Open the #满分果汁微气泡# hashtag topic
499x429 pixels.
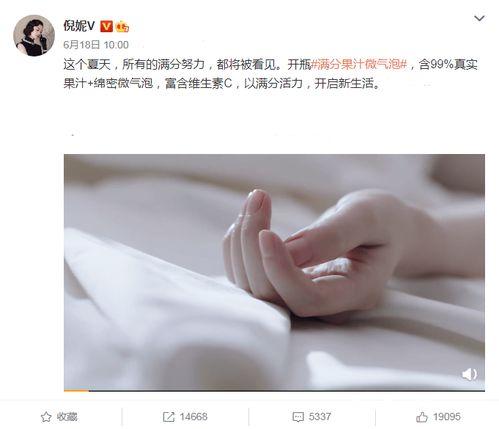coord(359,64)
